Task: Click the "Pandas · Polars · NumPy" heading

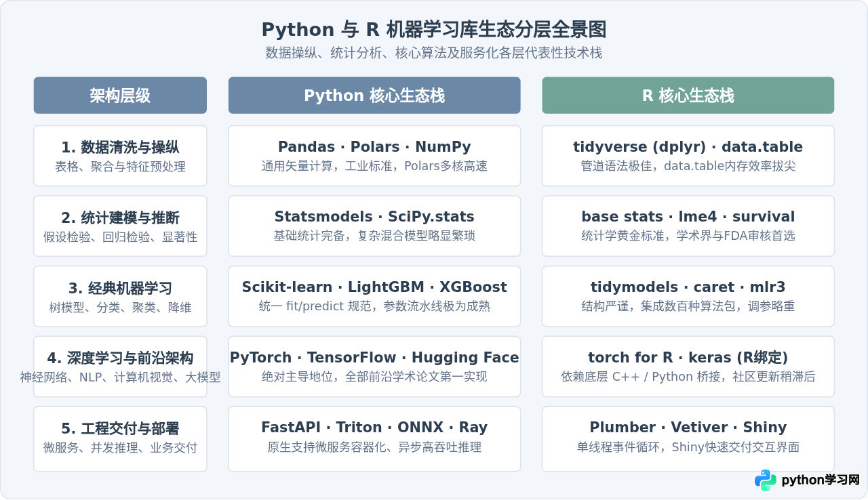Action: click(374, 147)
